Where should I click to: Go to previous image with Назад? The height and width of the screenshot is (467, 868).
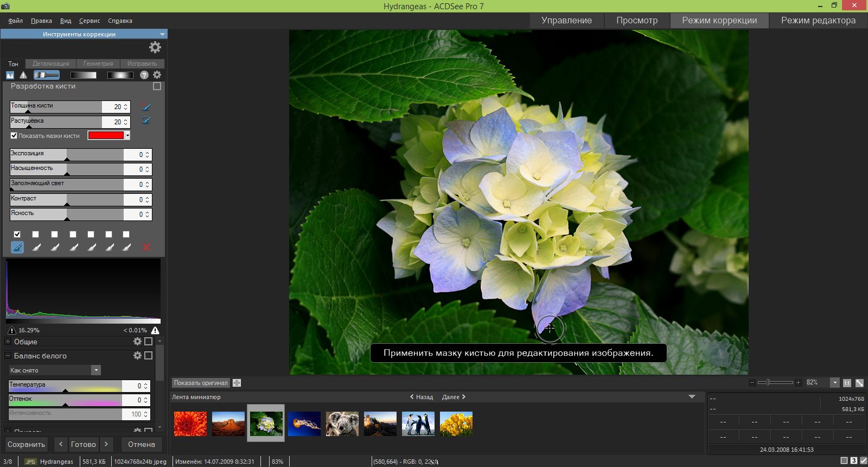click(422, 397)
